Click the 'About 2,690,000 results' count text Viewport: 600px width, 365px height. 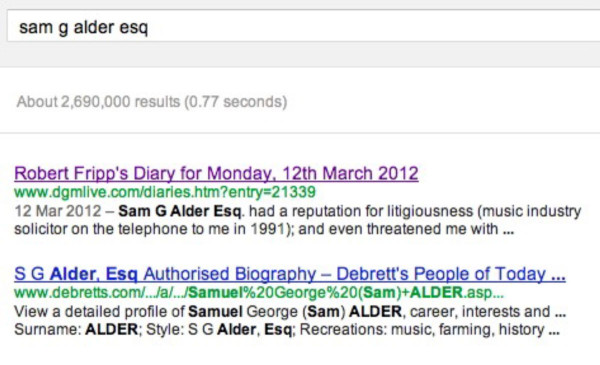98,102
